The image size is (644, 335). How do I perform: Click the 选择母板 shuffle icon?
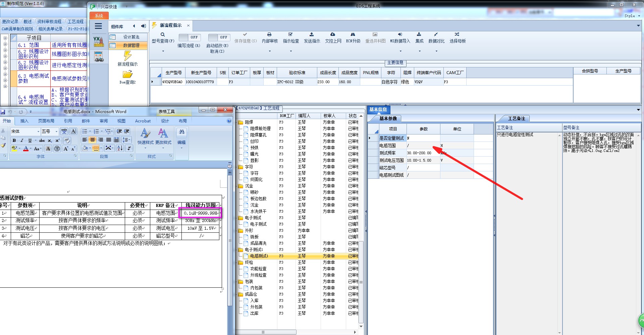coord(457,35)
